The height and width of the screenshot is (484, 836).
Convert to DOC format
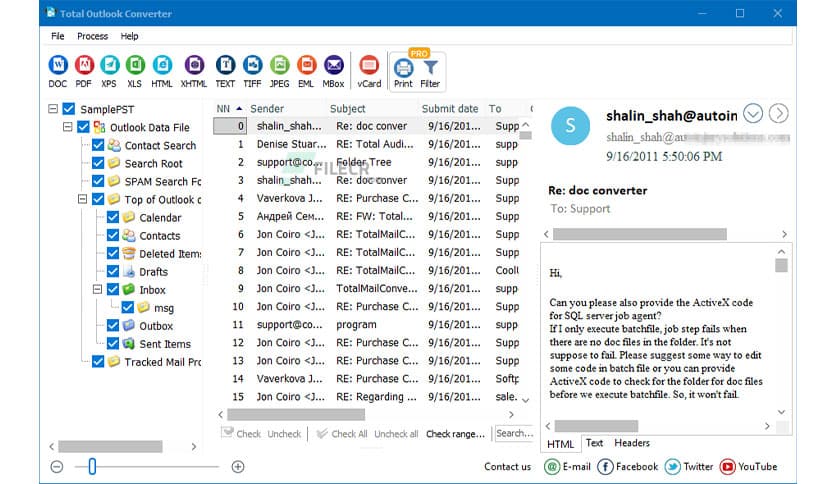tap(58, 71)
